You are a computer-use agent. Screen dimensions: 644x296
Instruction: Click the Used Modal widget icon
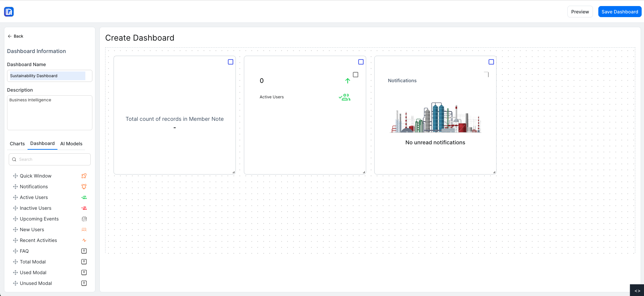click(x=84, y=273)
